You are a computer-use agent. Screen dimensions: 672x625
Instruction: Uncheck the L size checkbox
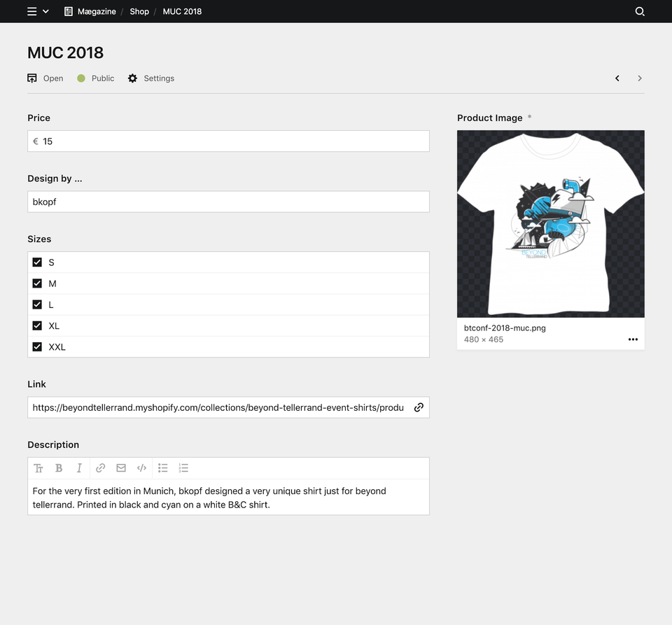pos(37,304)
